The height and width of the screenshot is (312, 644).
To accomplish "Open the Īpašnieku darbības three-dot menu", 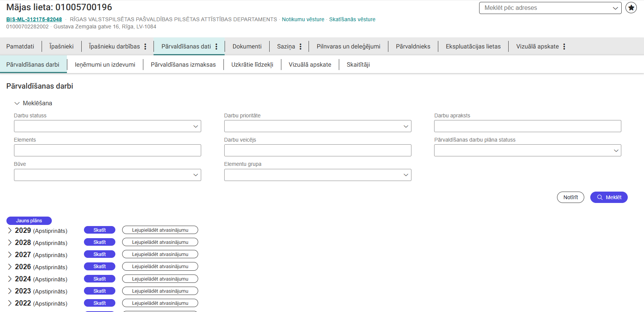I will pos(145,47).
